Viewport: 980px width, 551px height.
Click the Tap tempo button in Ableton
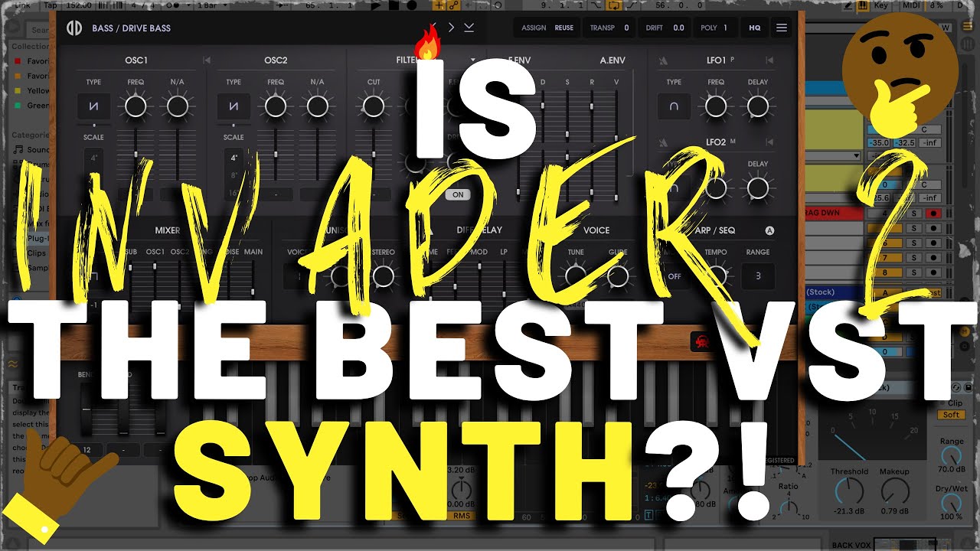coord(50,5)
